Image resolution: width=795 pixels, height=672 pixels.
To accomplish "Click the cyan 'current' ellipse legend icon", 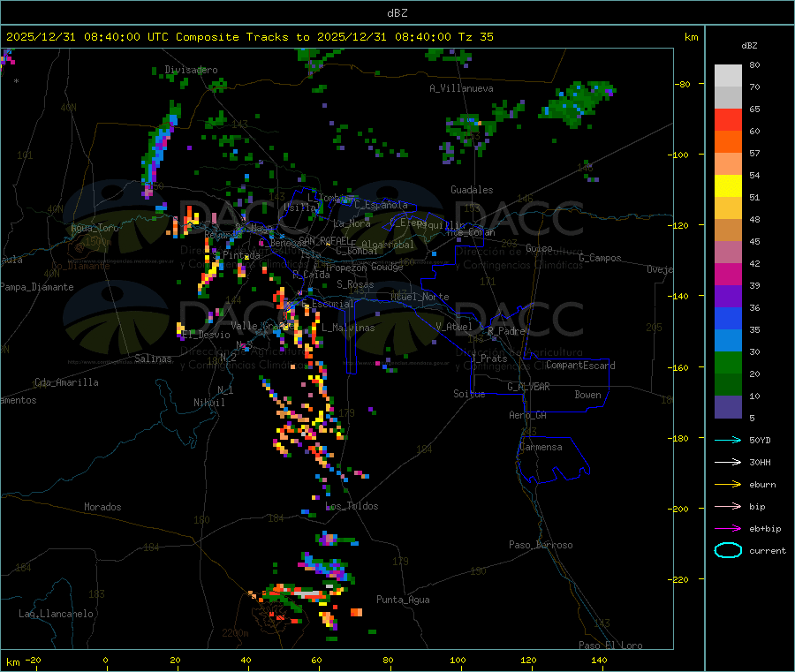I will (728, 550).
